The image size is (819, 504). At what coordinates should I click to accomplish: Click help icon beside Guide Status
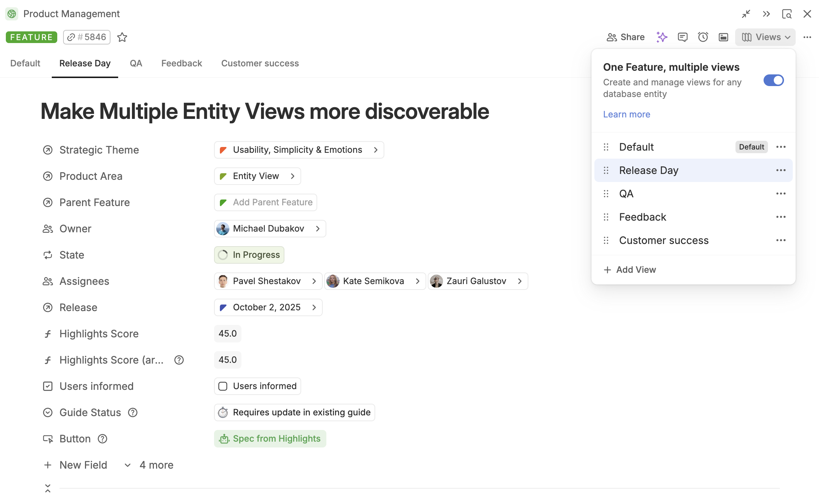tap(133, 412)
